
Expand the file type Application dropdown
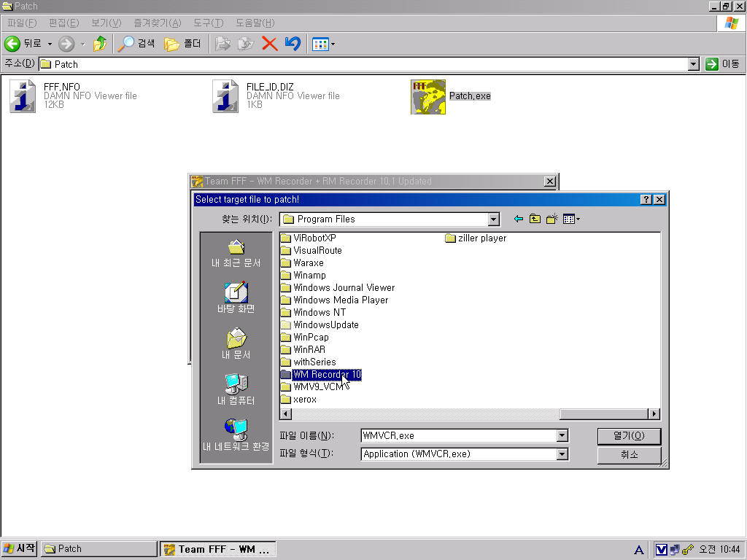(x=562, y=454)
